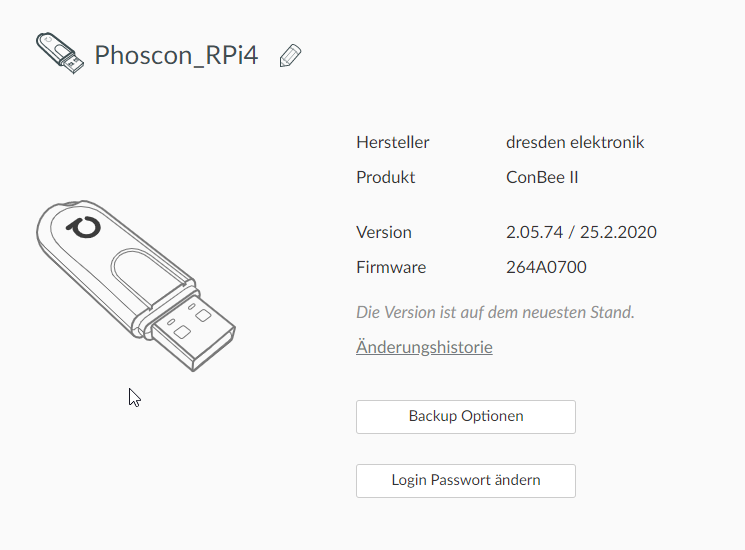The height and width of the screenshot is (550, 745).
Task: Click the version number 2.05.74
Action: click(x=537, y=232)
